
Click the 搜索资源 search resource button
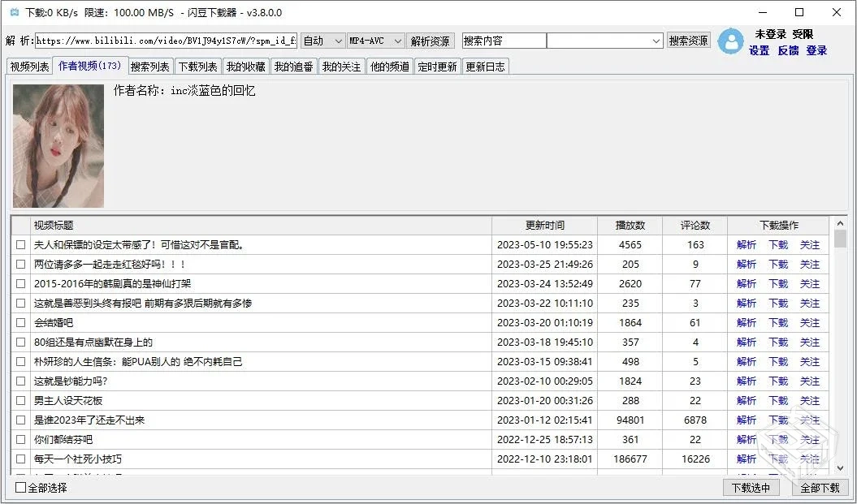[x=687, y=40]
